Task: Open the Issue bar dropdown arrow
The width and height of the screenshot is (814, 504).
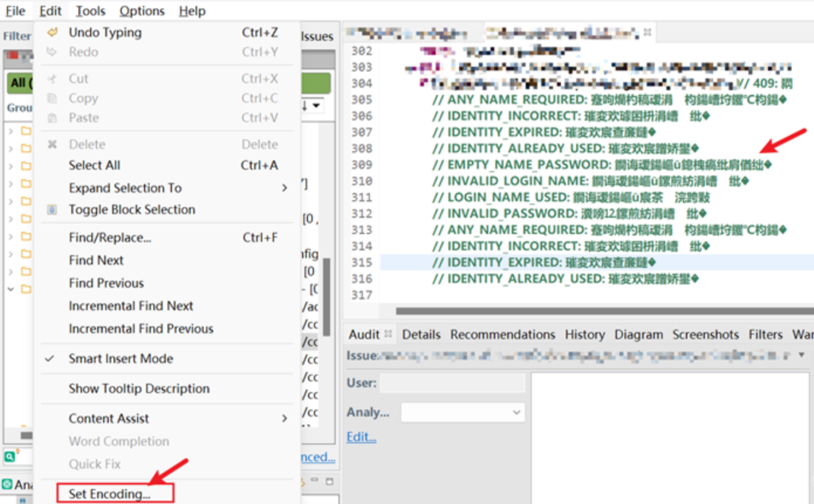Action: [x=802, y=355]
